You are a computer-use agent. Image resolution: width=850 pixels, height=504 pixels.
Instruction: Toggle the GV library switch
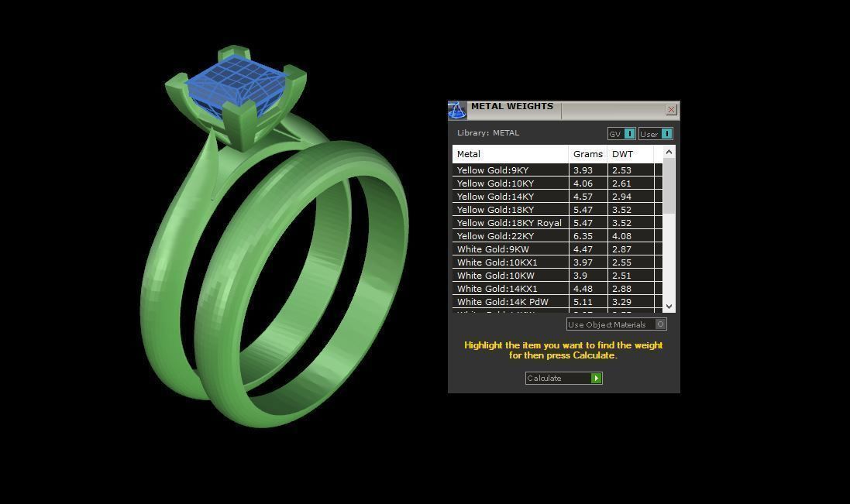[621, 134]
